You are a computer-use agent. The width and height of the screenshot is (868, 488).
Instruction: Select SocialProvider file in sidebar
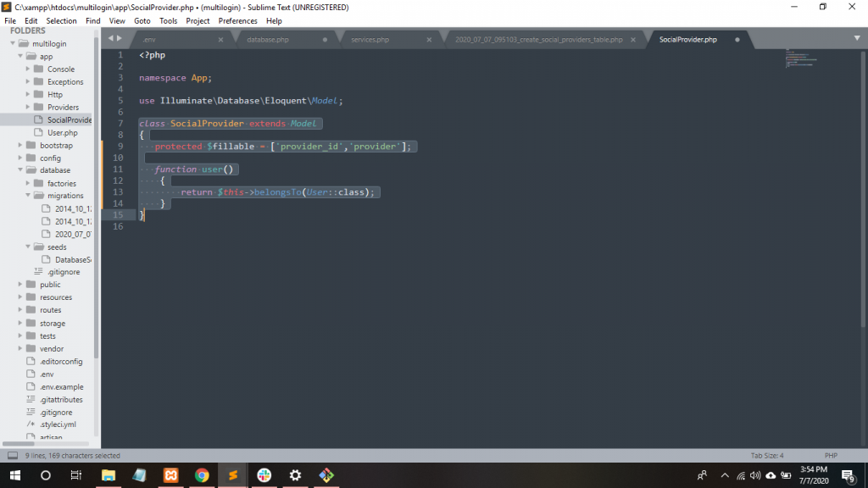point(70,120)
